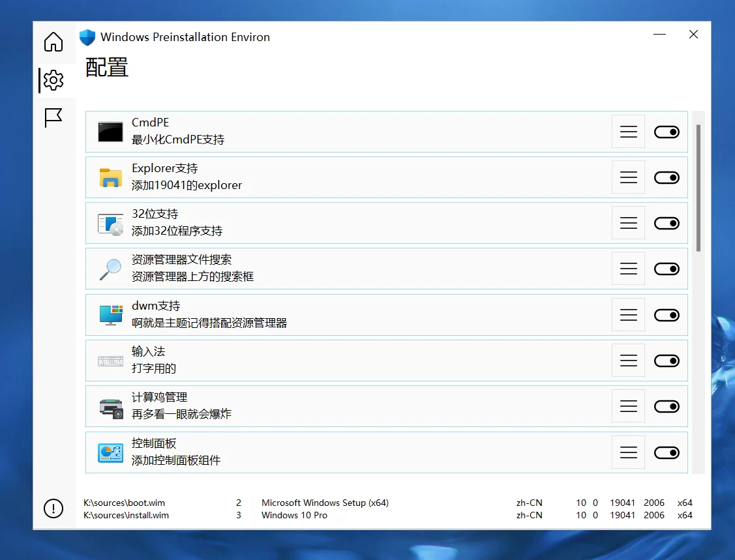Click the 打字用的 description
The width and height of the screenshot is (735, 560).
click(154, 368)
